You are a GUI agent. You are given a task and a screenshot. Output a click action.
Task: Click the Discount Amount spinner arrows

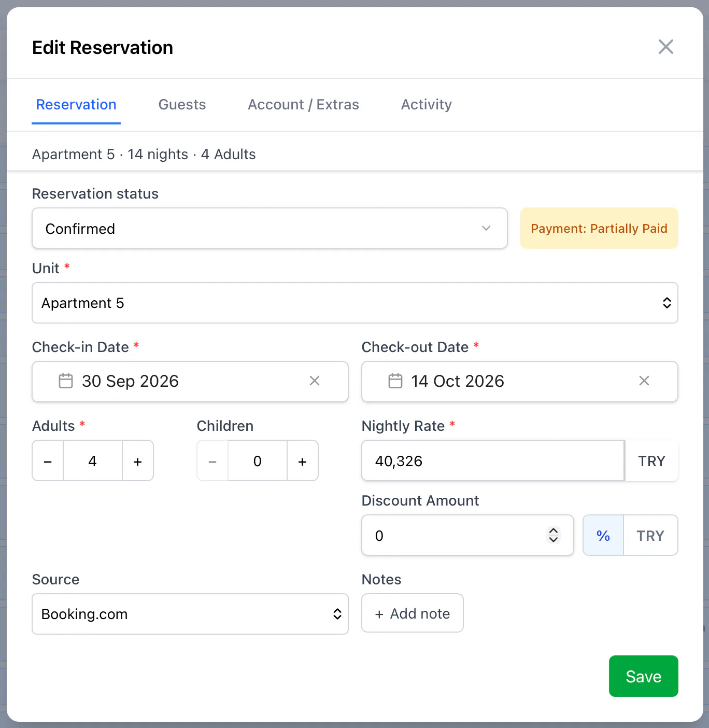coord(554,535)
